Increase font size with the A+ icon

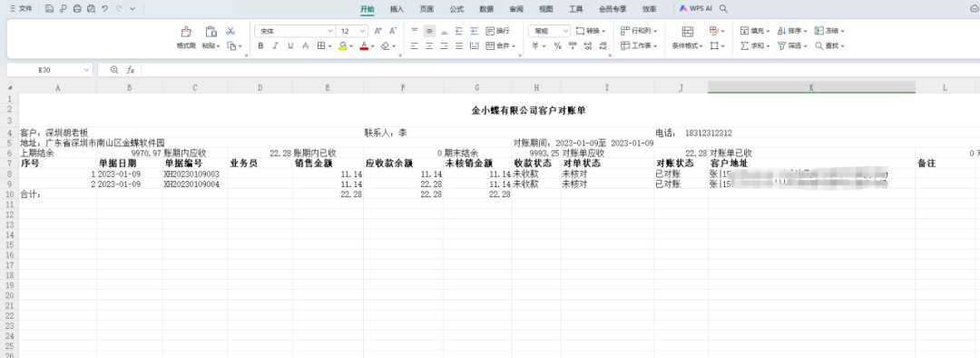point(377,31)
